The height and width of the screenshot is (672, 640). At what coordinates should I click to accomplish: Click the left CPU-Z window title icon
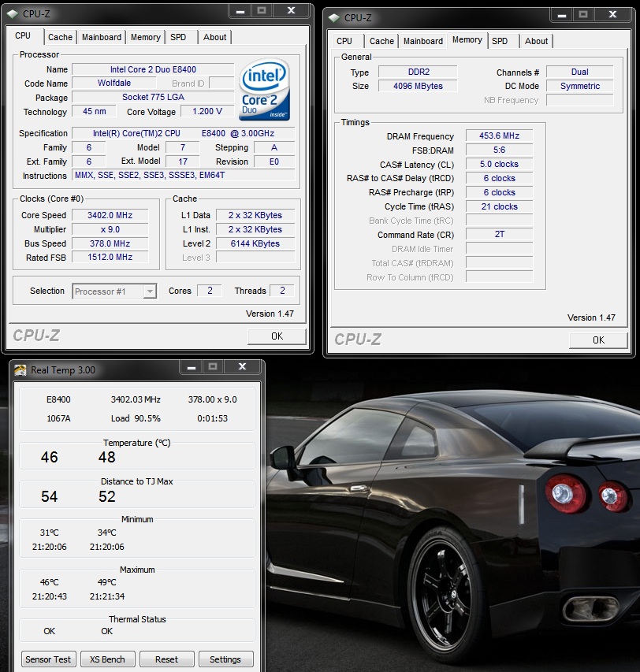(13, 13)
